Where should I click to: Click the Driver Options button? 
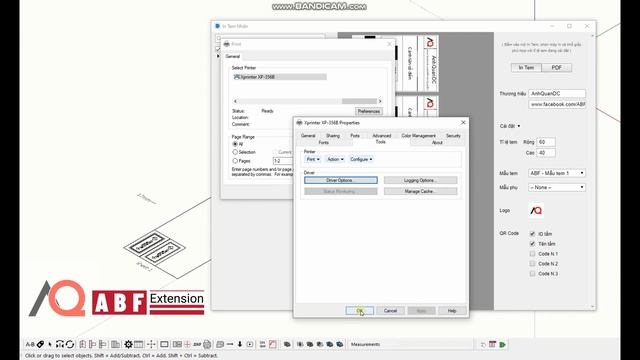[x=341, y=180]
